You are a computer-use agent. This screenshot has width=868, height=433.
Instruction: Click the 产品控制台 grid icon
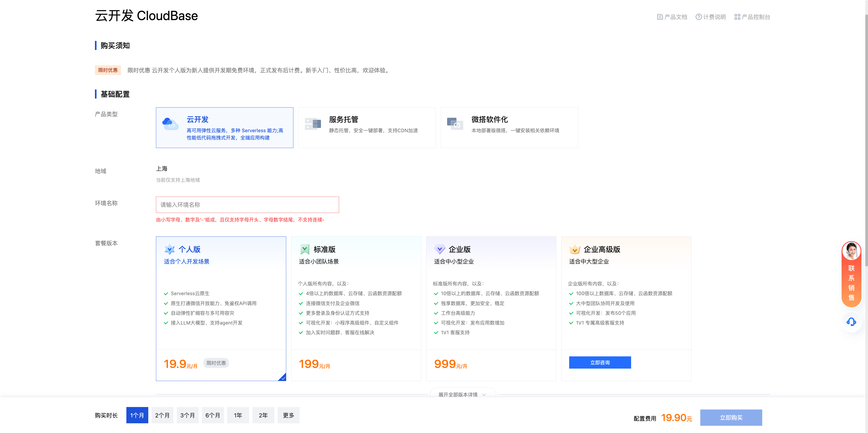(x=737, y=17)
